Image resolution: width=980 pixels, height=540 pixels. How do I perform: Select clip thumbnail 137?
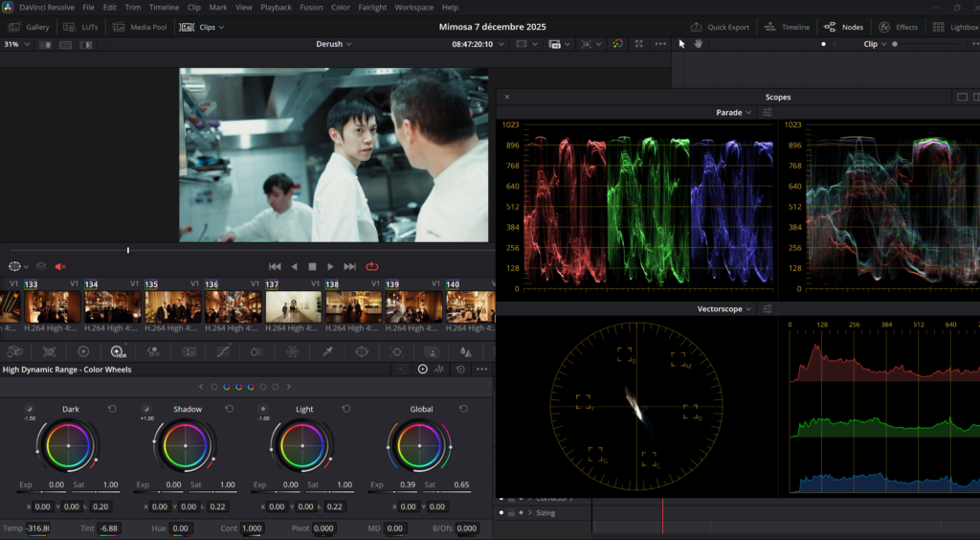point(292,307)
